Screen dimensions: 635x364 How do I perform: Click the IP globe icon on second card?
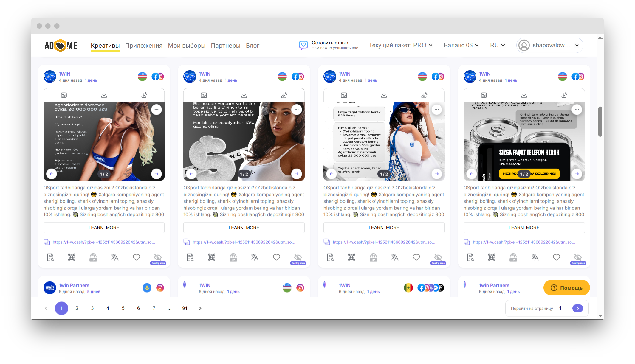tap(233, 257)
